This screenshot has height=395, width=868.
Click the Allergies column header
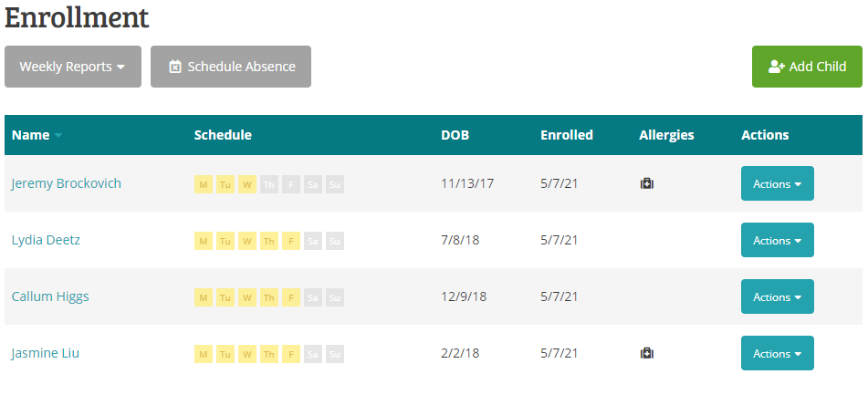coord(666,135)
